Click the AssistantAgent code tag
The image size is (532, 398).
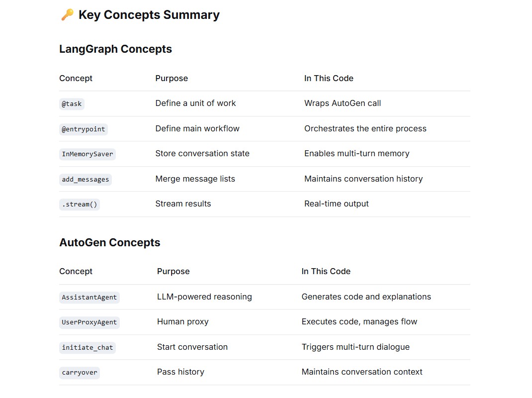(x=89, y=298)
